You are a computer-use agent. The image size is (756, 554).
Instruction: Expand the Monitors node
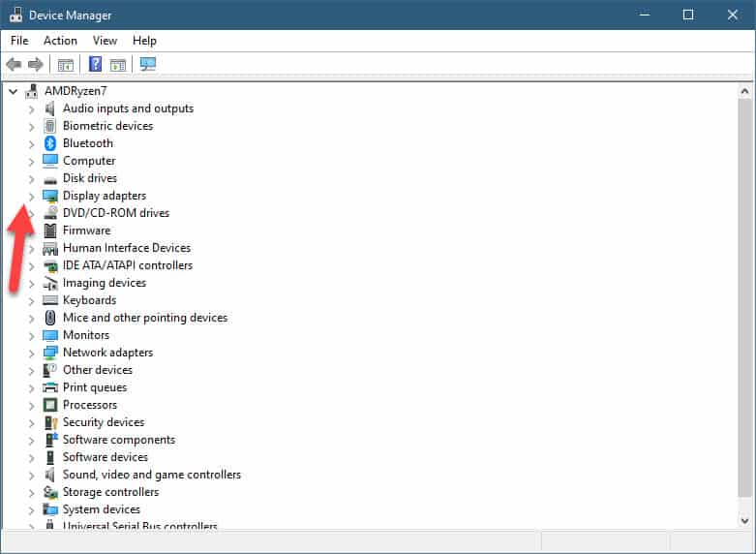tap(31, 336)
